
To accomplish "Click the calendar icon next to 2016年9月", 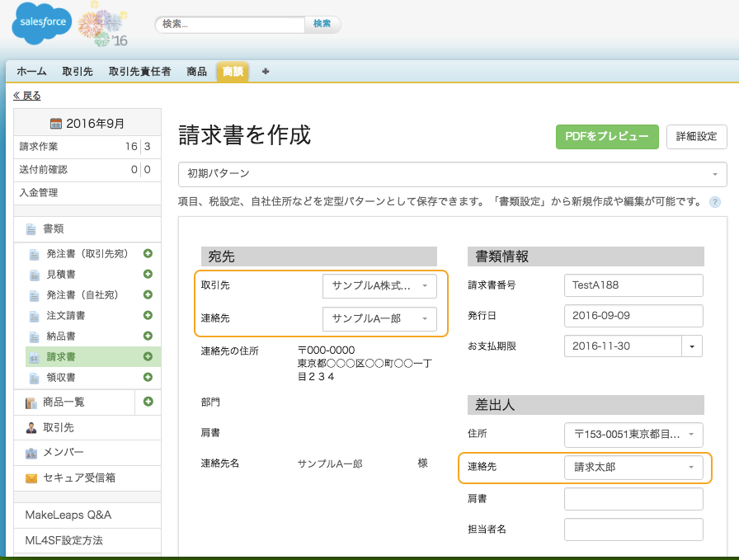I will click(56, 124).
